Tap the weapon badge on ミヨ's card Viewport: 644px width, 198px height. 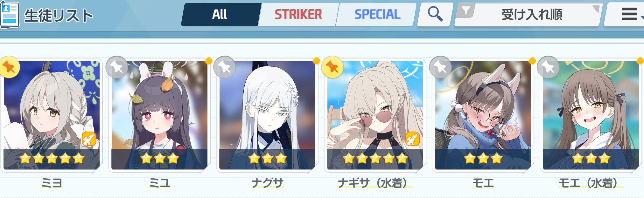[89, 139]
